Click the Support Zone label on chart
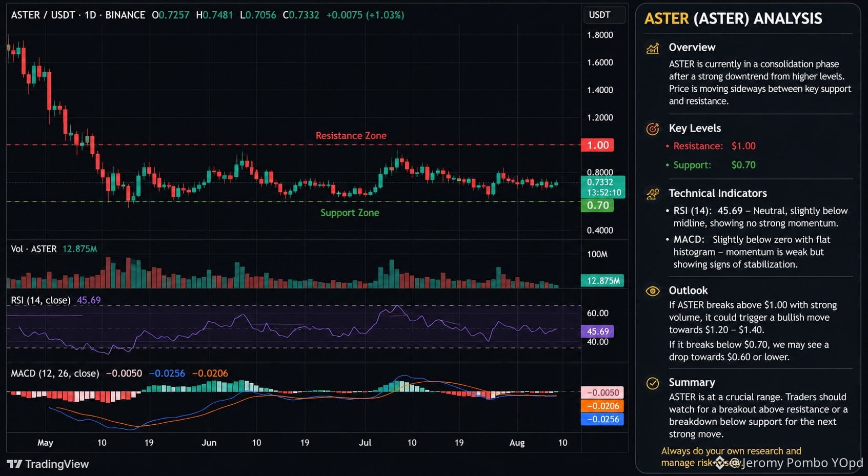868x476 pixels. click(x=350, y=213)
